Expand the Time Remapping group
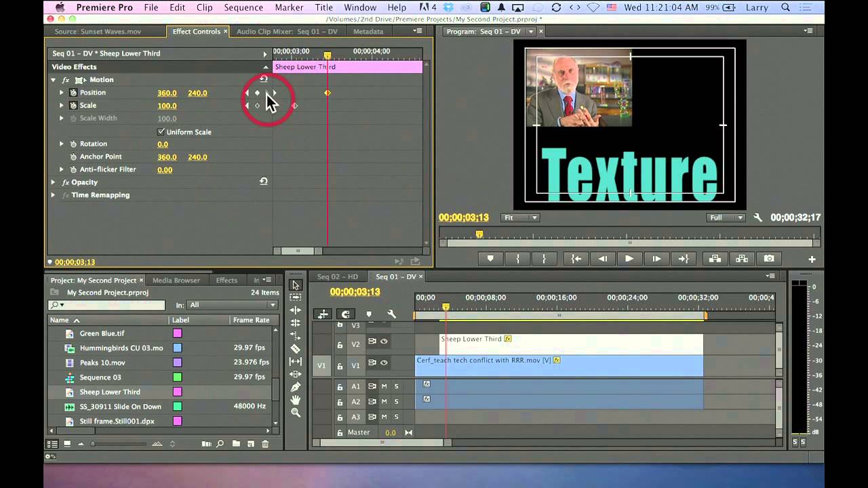868x488 pixels. coord(54,195)
